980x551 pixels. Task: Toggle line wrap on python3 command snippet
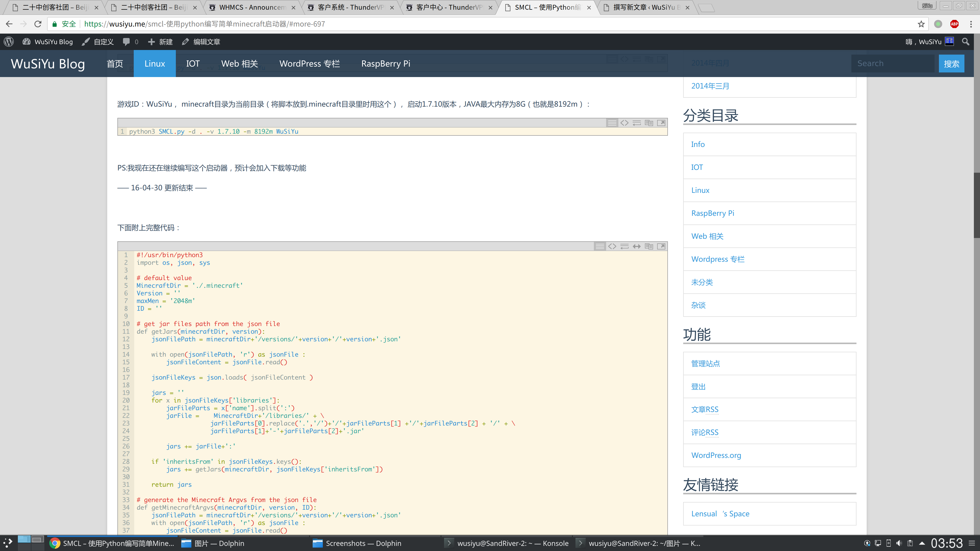tap(637, 123)
